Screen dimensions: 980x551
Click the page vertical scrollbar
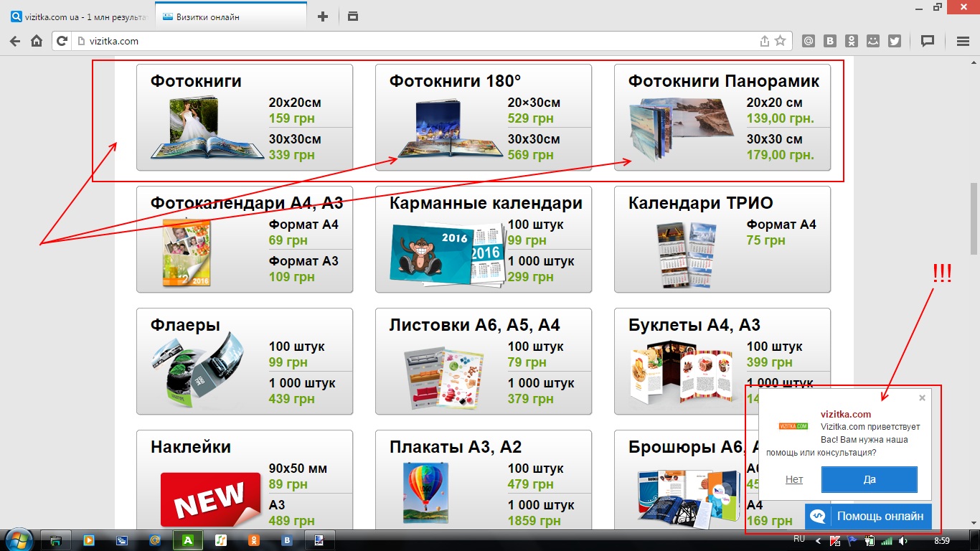coord(974,219)
